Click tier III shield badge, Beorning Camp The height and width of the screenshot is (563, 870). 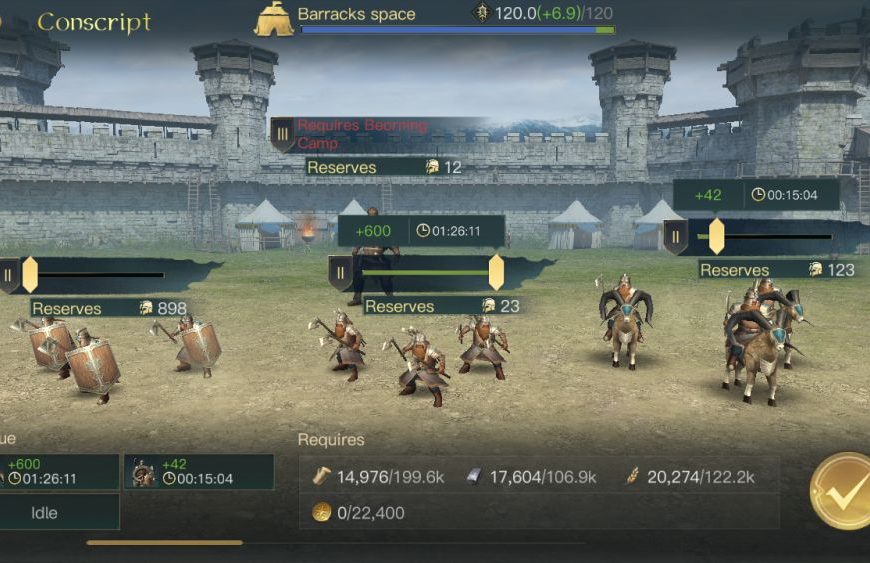pos(282,134)
